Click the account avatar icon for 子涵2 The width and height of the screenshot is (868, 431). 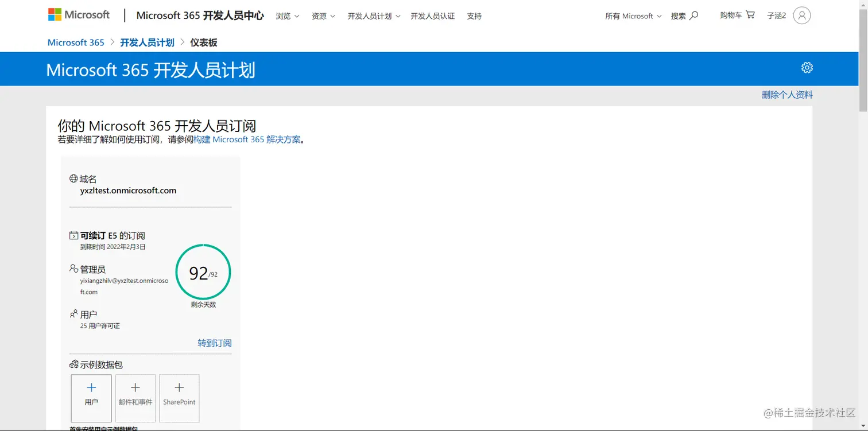(x=802, y=15)
